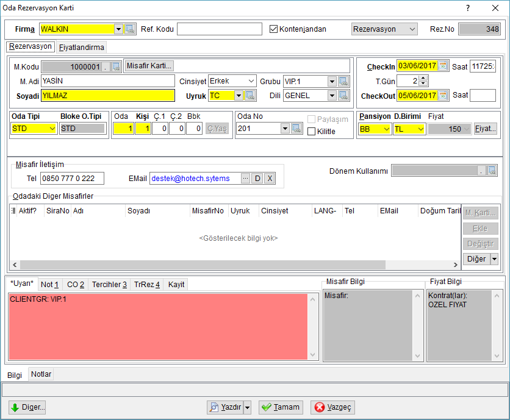510x420 pixels.
Task: Open the CheckIn calendar picker icon
Action: 443,66
